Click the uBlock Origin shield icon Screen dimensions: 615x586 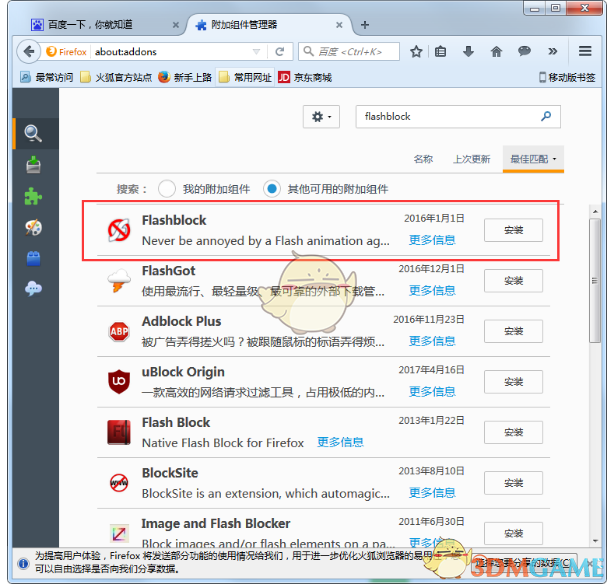click(119, 382)
